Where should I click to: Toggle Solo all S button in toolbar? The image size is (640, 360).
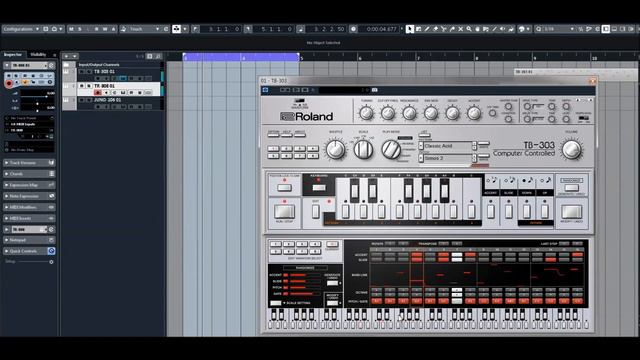pyautogui.click(x=80, y=29)
